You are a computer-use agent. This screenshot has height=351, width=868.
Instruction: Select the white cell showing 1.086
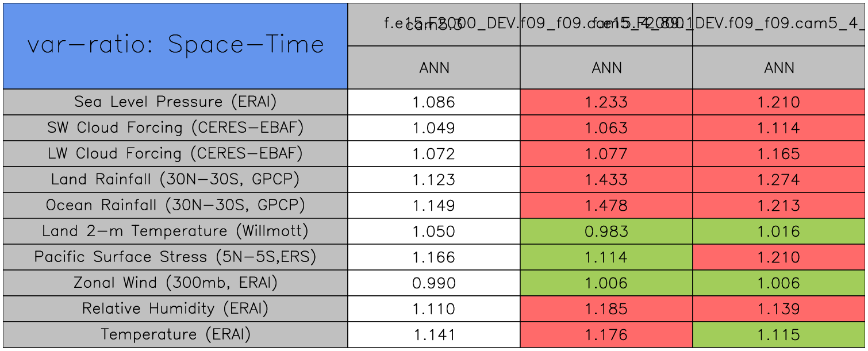434,102
